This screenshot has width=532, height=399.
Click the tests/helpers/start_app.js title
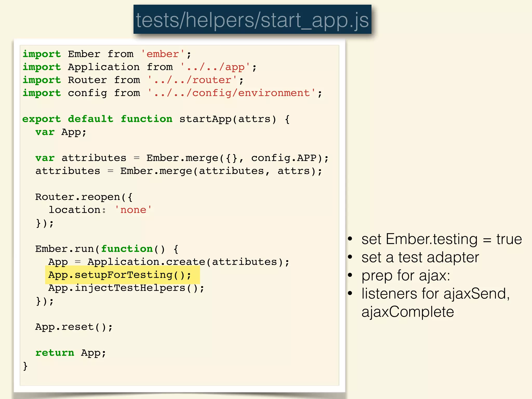[x=252, y=20]
